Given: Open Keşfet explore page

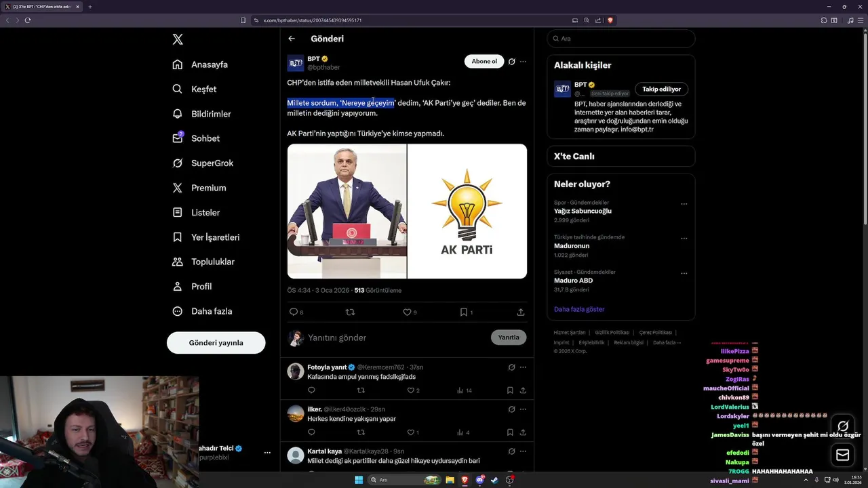Looking at the screenshot, I should click(x=195, y=89).
